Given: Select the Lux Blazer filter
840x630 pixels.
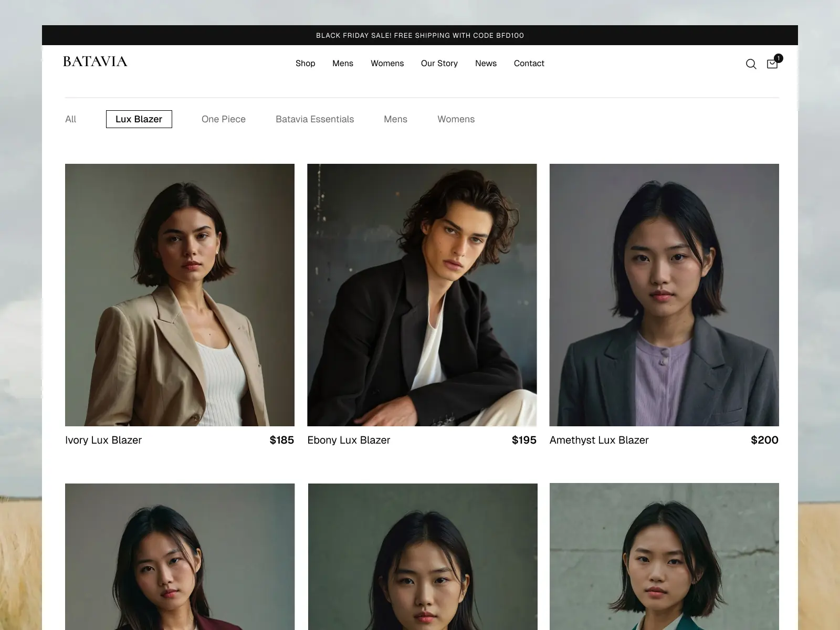Looking at the screenshot, I should pyautogui.click(x=139, y=119).
